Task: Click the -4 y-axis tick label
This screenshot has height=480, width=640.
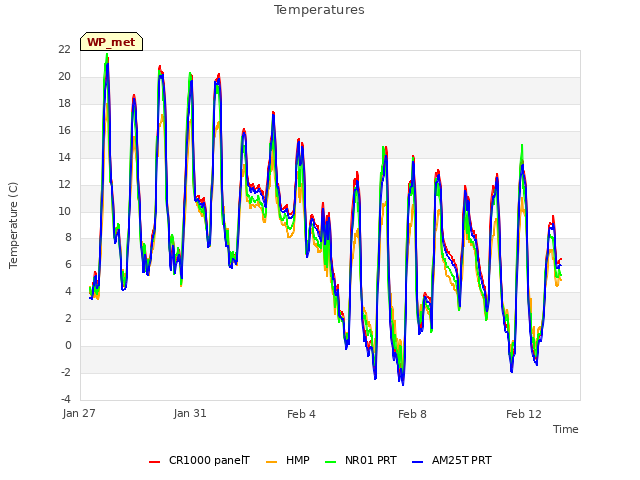Action: [66, 399]
